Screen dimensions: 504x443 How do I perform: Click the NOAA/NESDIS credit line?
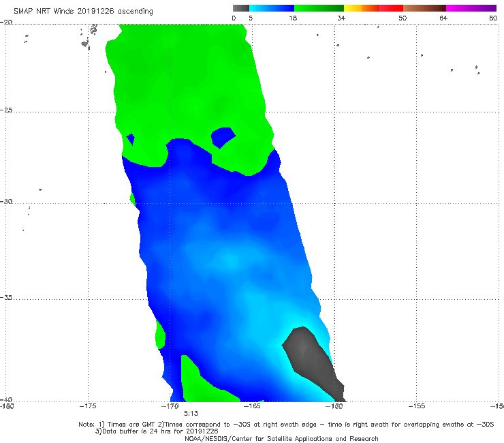[281, 439]
